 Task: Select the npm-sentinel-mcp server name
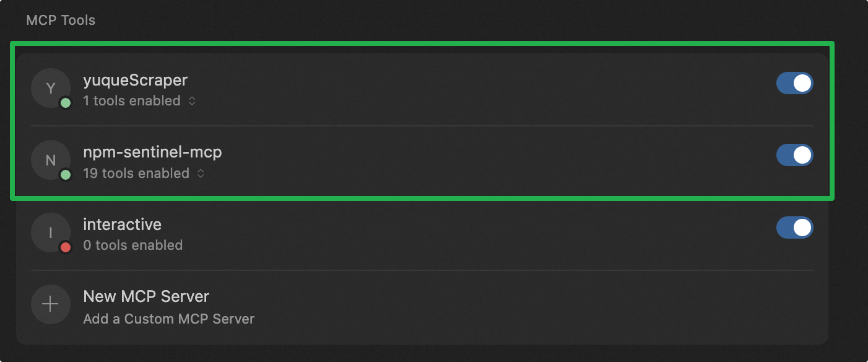coord(152,152)
